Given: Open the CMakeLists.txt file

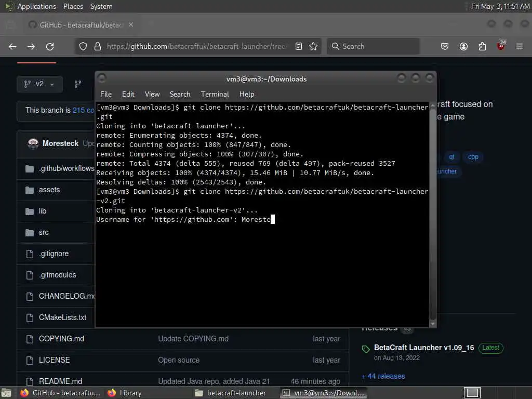Looking at the screenshot, I should click(62, 317).
